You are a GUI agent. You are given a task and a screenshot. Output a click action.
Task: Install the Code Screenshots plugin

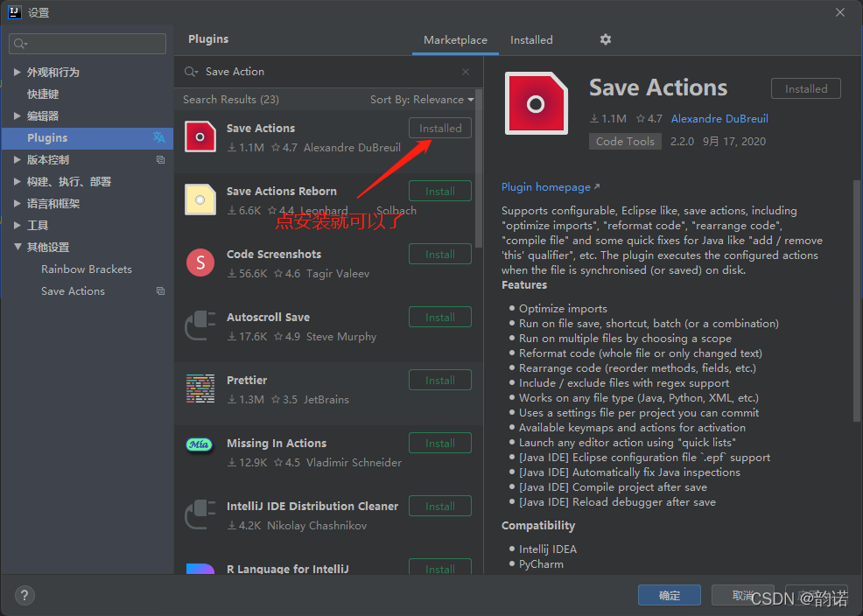439,255
